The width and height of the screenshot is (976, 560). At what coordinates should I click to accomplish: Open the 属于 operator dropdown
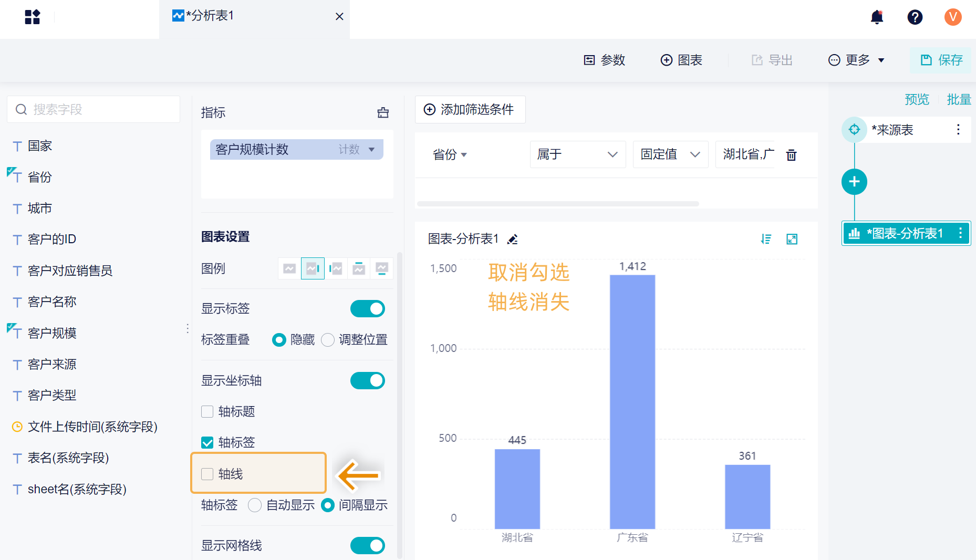[578, 154]
